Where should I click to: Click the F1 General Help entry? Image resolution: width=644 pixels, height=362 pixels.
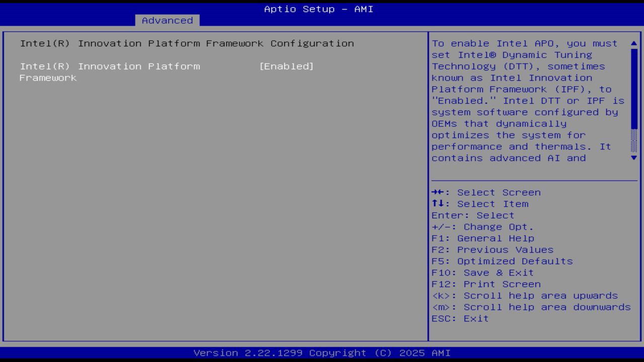(482, 238)
